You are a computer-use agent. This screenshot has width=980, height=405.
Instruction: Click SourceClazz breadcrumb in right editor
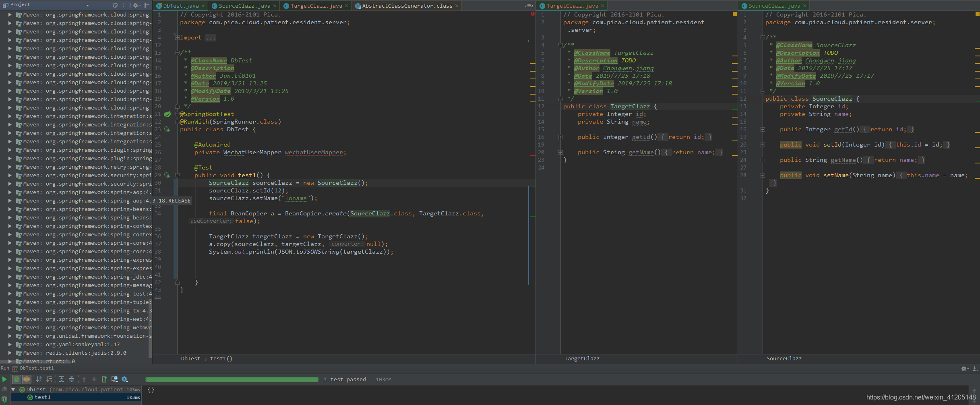coord(784,359)
